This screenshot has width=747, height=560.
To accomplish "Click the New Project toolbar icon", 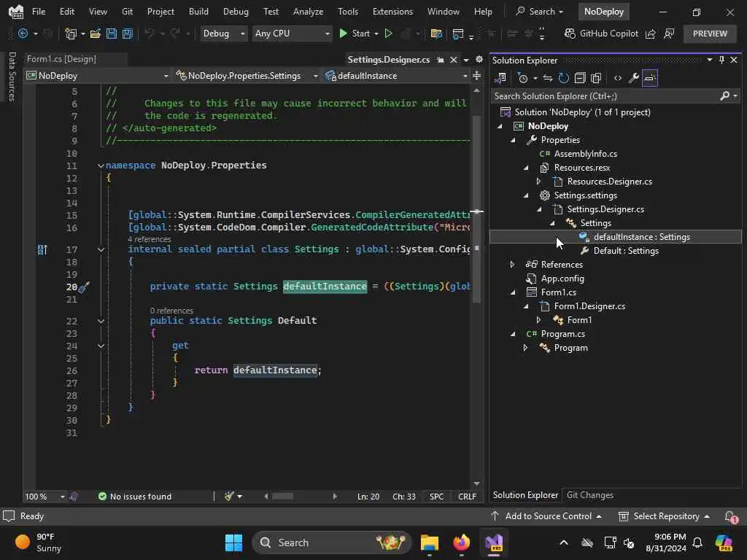I will [x=71, y=34].
